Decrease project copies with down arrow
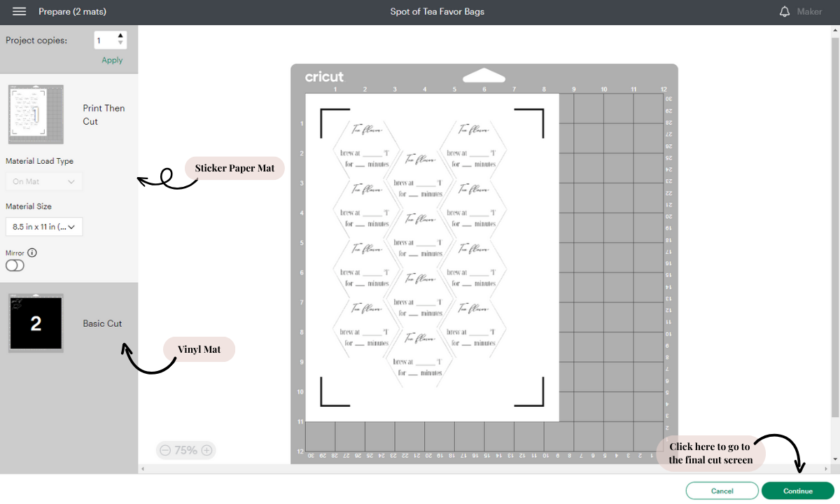The image size is (840, 504). pyautogui.click(x=120, y=44)
